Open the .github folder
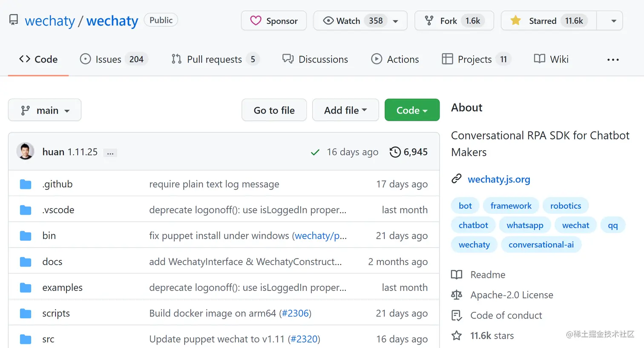Image resolution: width=644 pixels, height=348 pixels. click(x=57, y=184)
